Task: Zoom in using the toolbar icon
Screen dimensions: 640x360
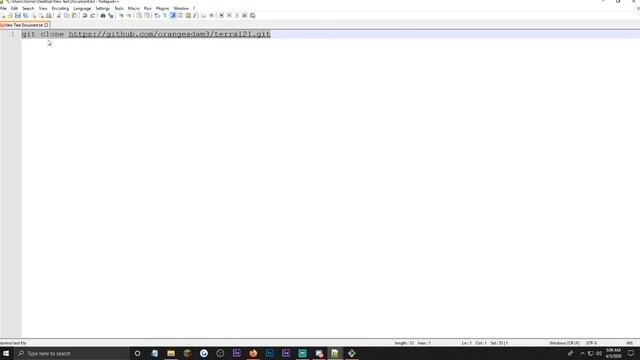Action: point(121,16)
